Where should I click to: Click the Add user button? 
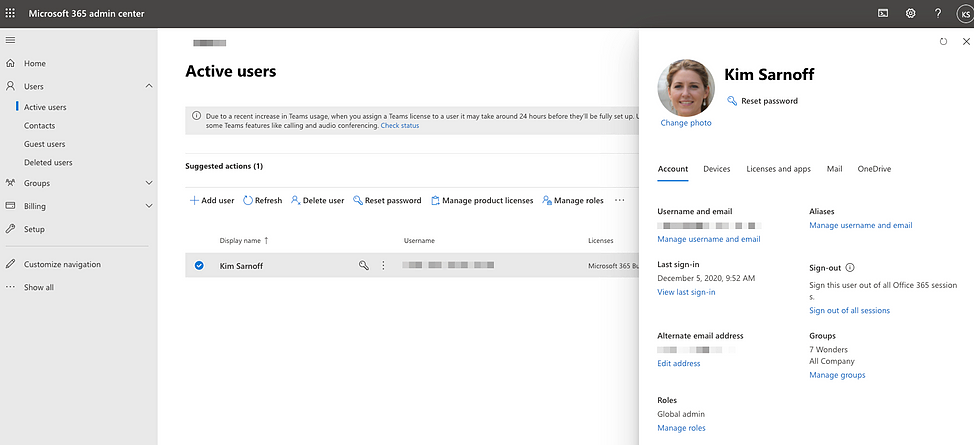212,200
